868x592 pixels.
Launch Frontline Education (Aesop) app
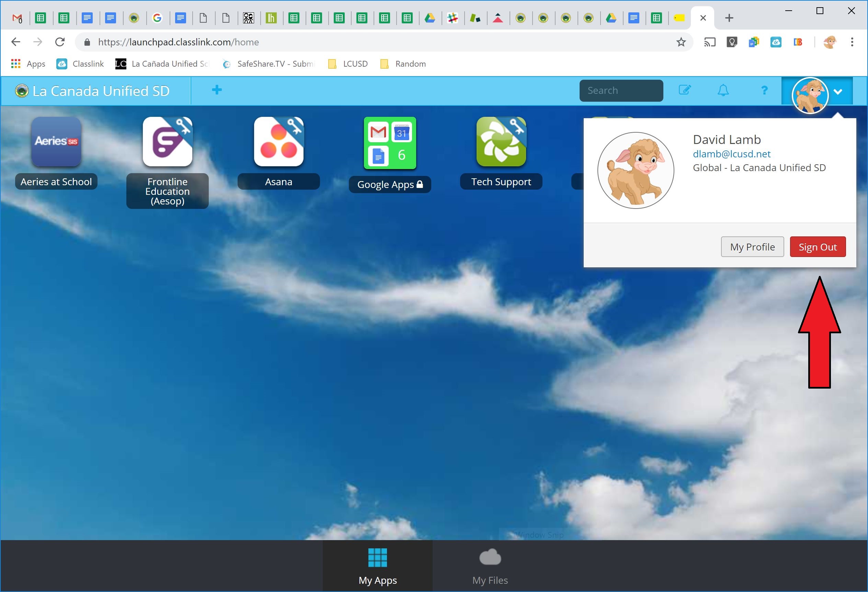(167, 141)
